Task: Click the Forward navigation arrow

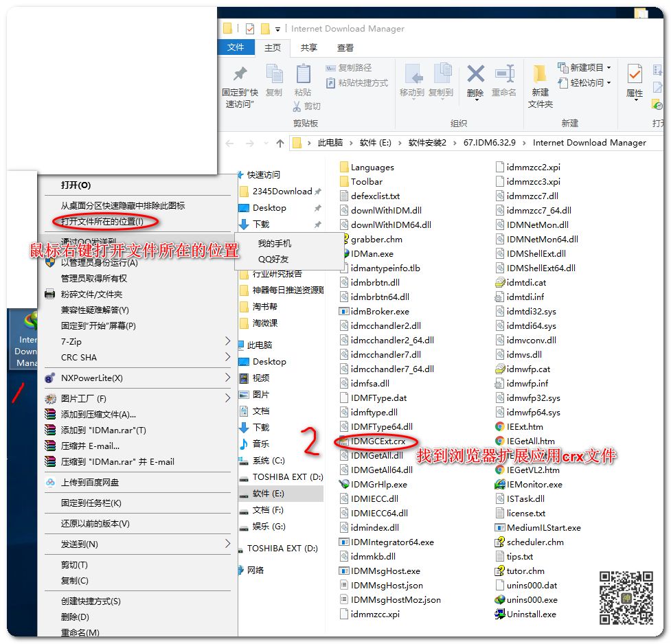Action: 250,143
